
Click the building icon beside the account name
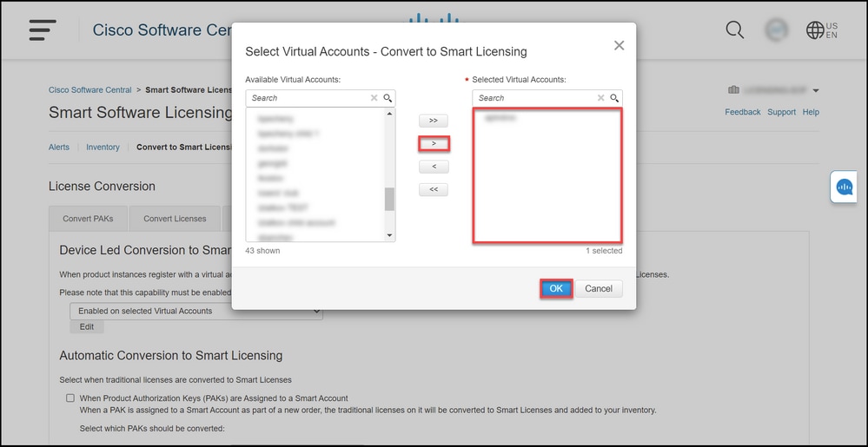(733, 89)
